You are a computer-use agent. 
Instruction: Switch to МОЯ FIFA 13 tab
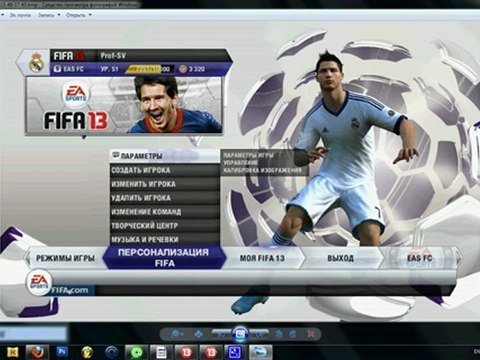pos(262,258)
